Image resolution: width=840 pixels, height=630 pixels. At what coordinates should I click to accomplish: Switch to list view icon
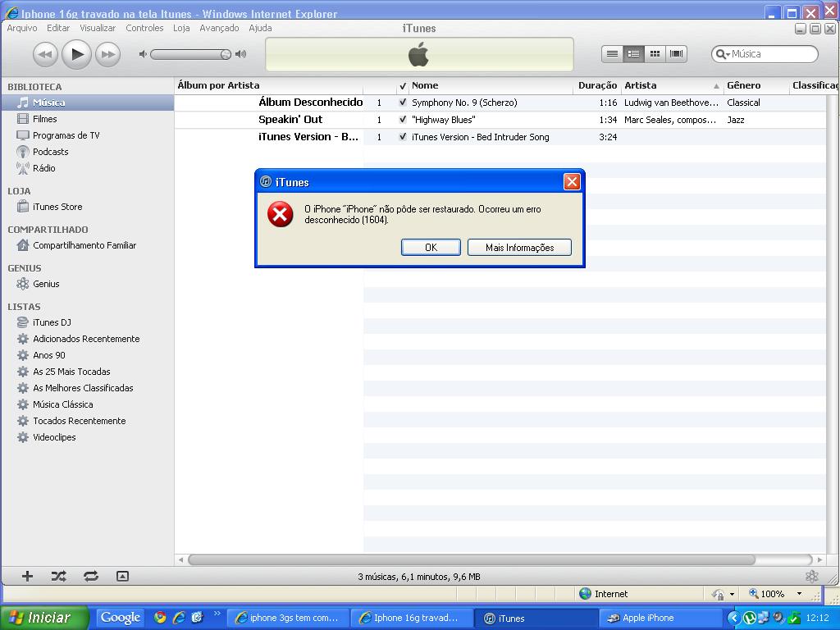click(x=612, y=53)
